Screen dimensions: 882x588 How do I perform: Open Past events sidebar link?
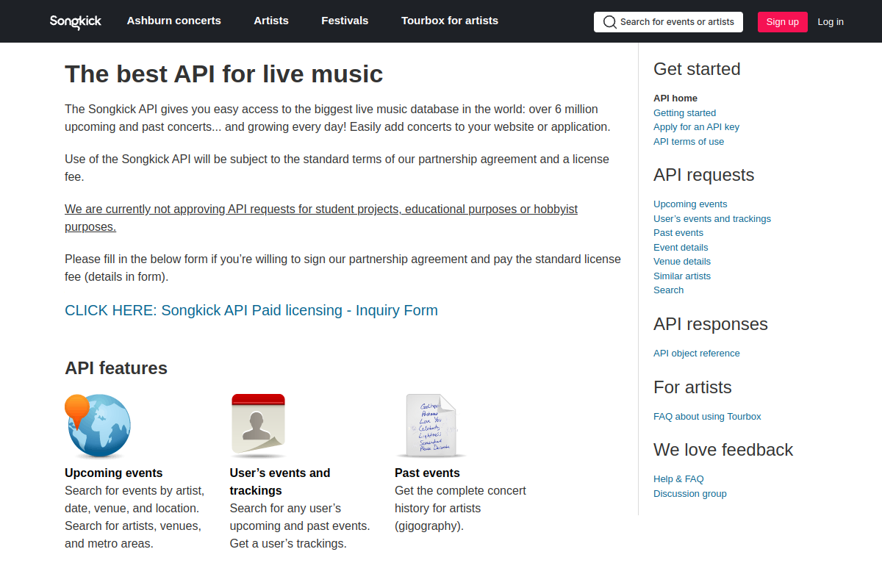pyautogui.click(x=678, y=233)
